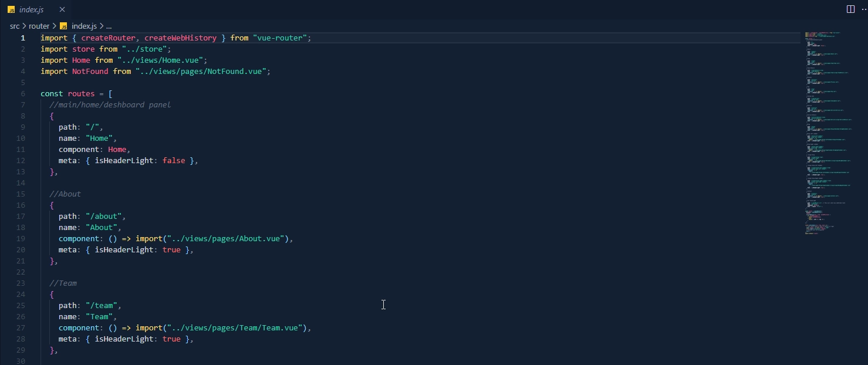Click the //Team comment line

click(x=63, y=283)
